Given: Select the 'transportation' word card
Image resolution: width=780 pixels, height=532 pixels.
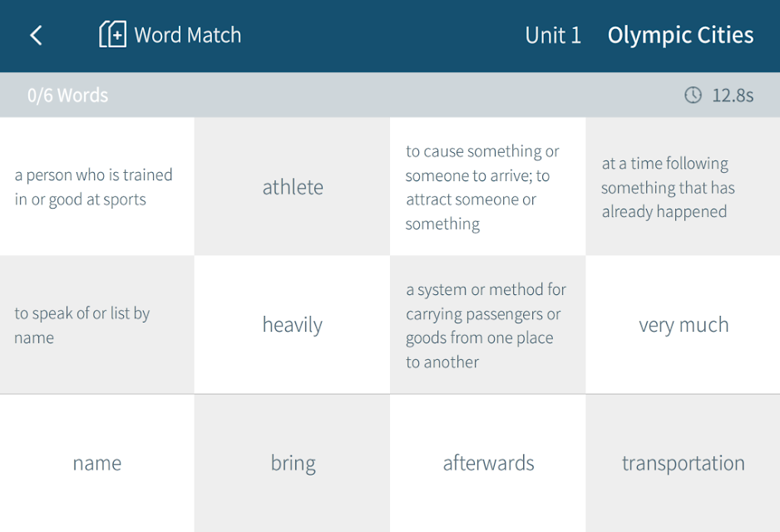Looking at the screenshot, I should coord(683,463).
